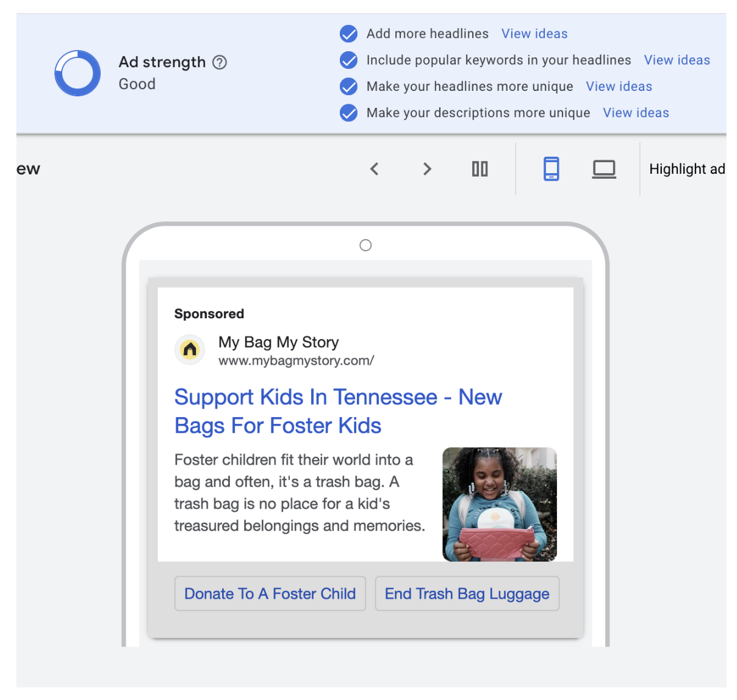Click the Donate To A Foster Child sitelink
Viewport: 737px width, 700px height.
coord(270,593)
